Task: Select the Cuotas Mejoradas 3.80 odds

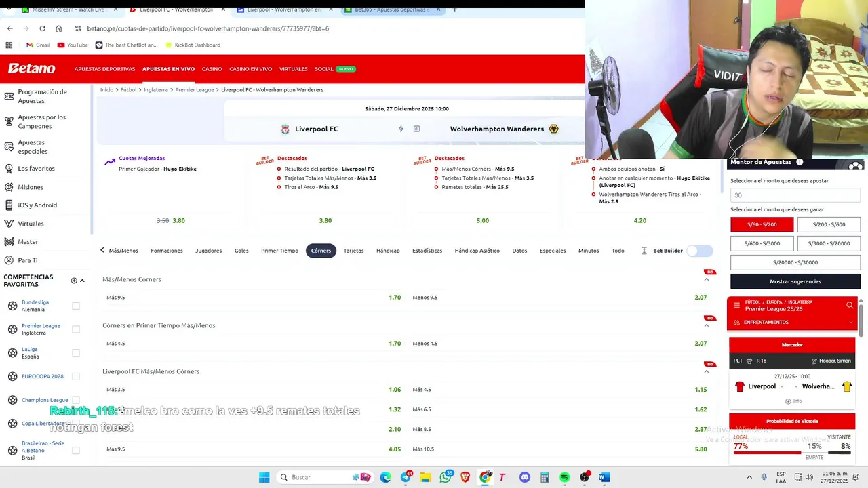Action: click(x=178, y=220)
